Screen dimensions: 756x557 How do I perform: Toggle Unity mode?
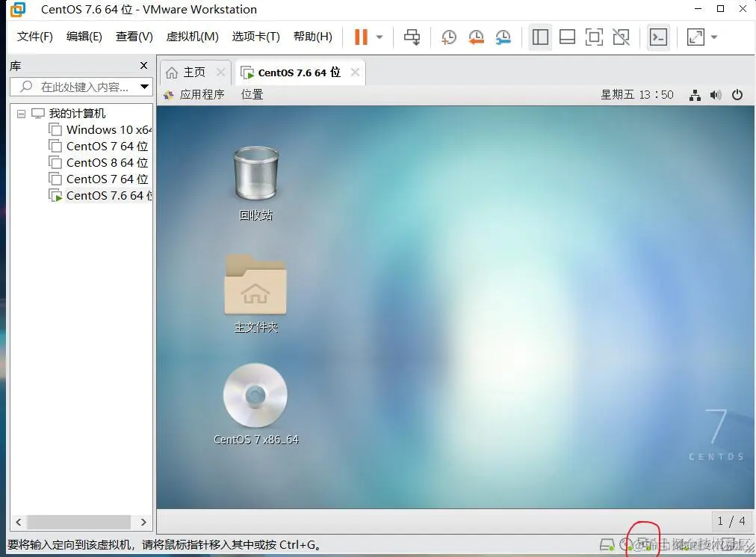point(621,37)
